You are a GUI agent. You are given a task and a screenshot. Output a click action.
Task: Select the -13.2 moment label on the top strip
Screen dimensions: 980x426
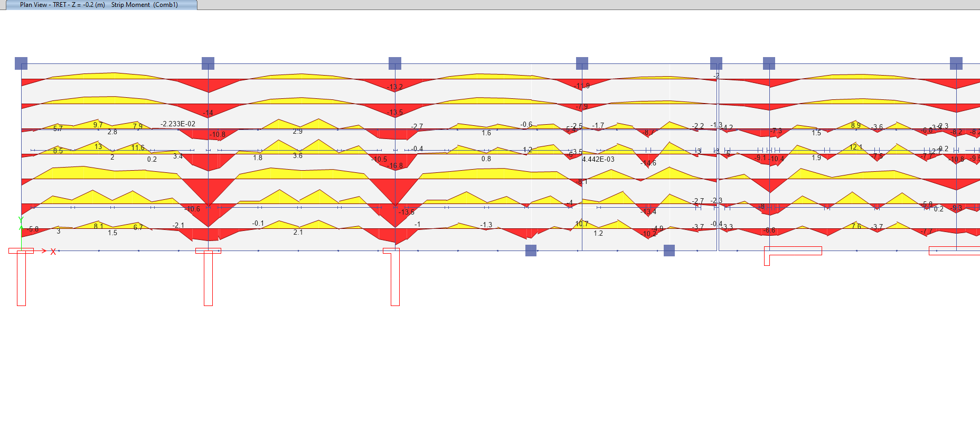pos(395,87)
